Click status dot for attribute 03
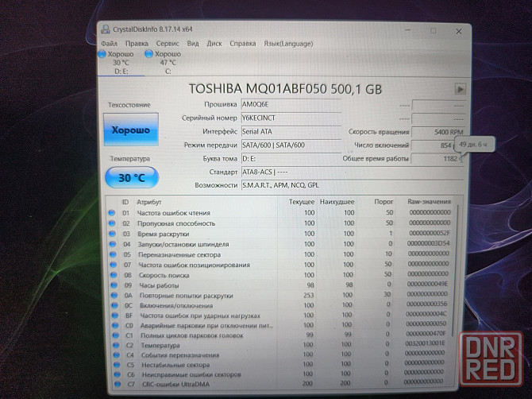 pos(113,234)
